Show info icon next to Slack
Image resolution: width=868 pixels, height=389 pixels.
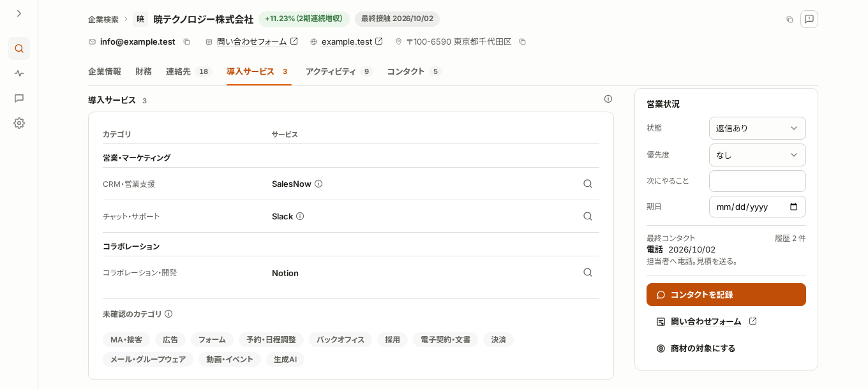click(300, 216)
